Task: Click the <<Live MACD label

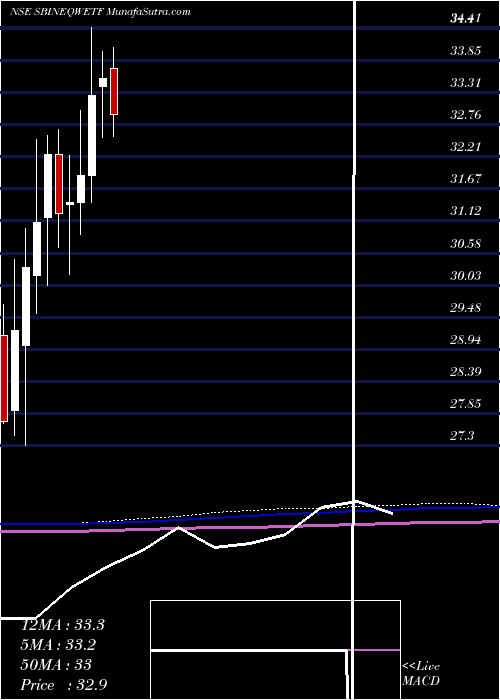Action: (421, 674)
